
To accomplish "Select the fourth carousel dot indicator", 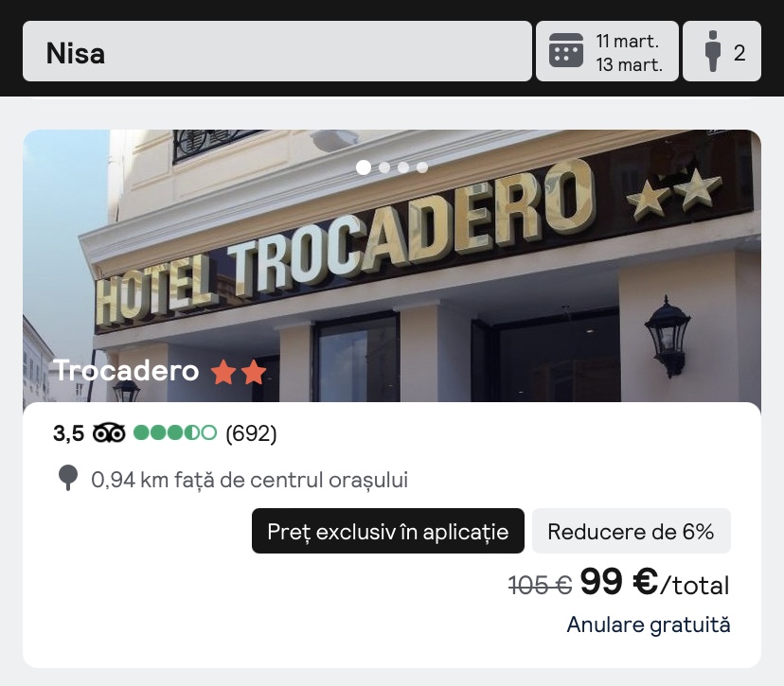I will click(422, 167).
